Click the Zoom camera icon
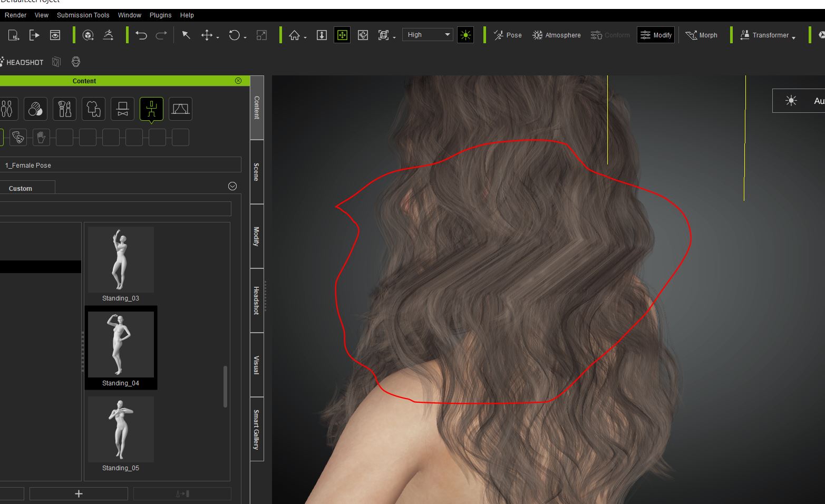The image size is (825, 504). 322,35
